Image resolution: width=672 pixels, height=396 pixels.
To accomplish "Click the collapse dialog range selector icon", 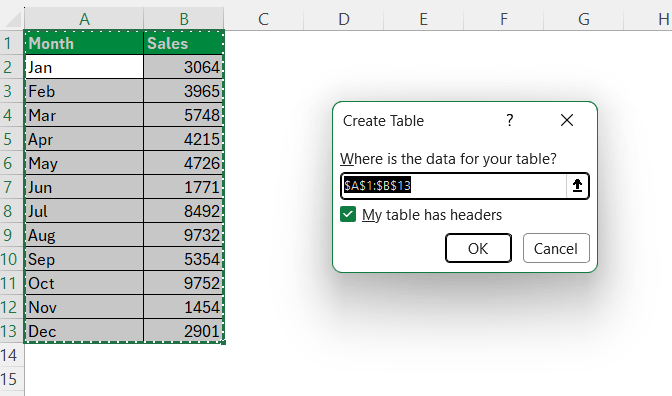I will pos(577,186).
